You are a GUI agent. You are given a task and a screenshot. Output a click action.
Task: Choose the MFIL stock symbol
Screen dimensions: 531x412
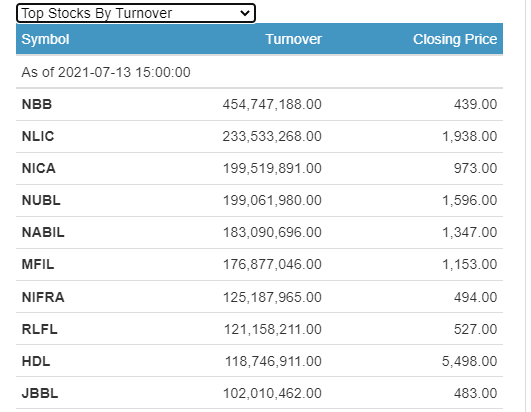tap(38, 264)
